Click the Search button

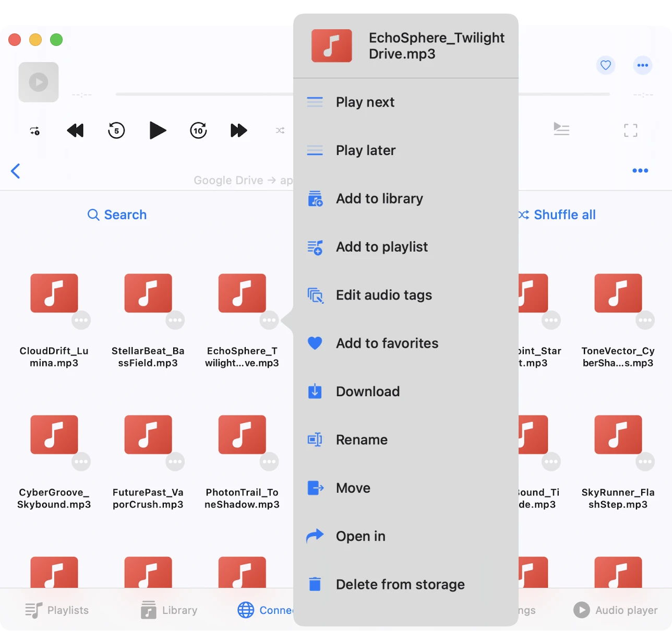117,215
